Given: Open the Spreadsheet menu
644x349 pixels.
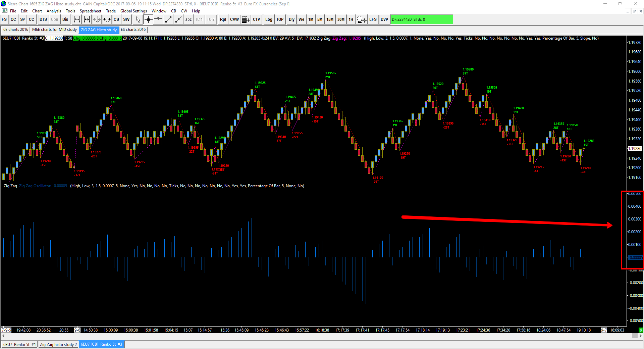Looking at the screenshot, I should 91,11.
